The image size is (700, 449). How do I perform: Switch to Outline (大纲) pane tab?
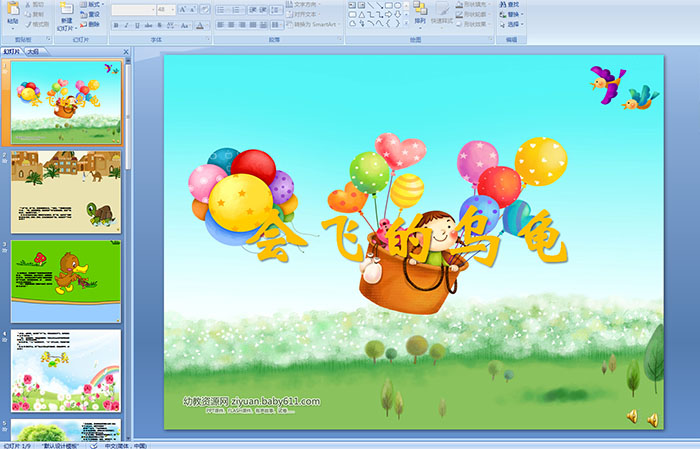pyautogui.click(x=33, y=52)
